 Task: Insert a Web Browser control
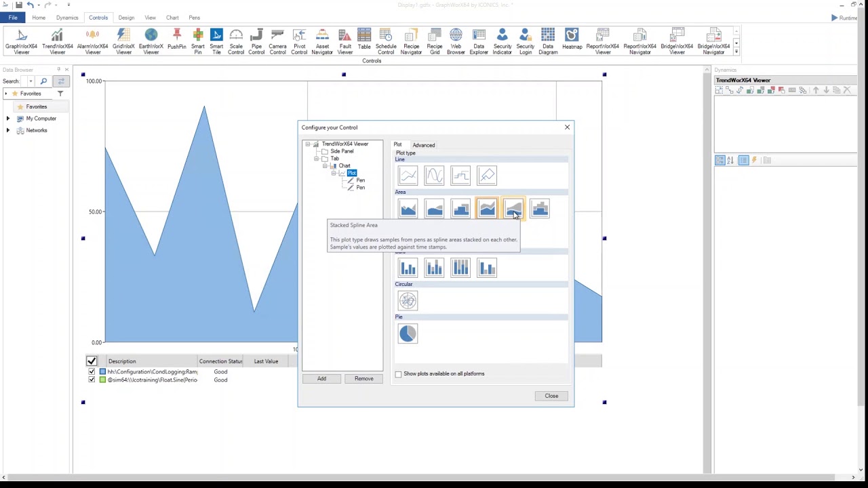pos(456,41)
